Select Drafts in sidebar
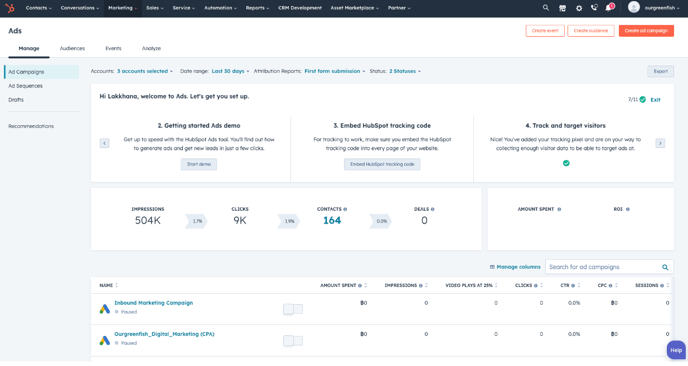This screenshot has height=366, width=688. (16, 100)
